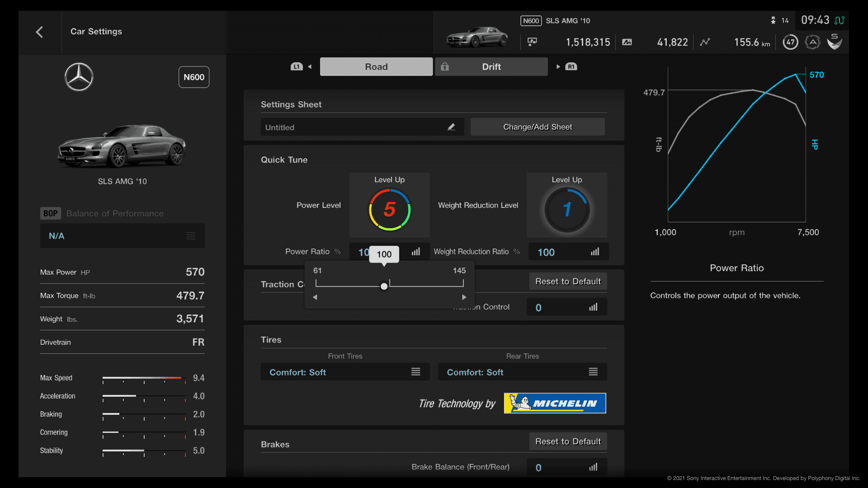
Task: Click the distance graph icon in top bar
Action: 705,42
